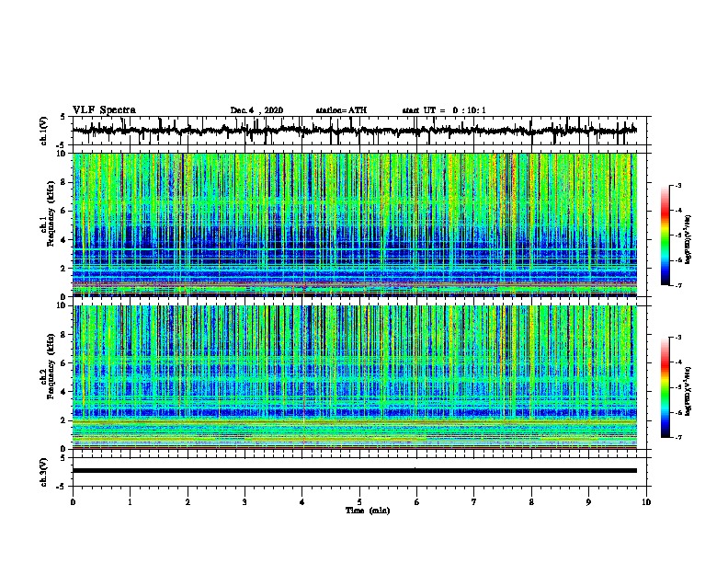The width and height of the screenshot is (728, 563).
Task: Click the "ch.1(V)" waveform axis label
Action: (44, 131)
